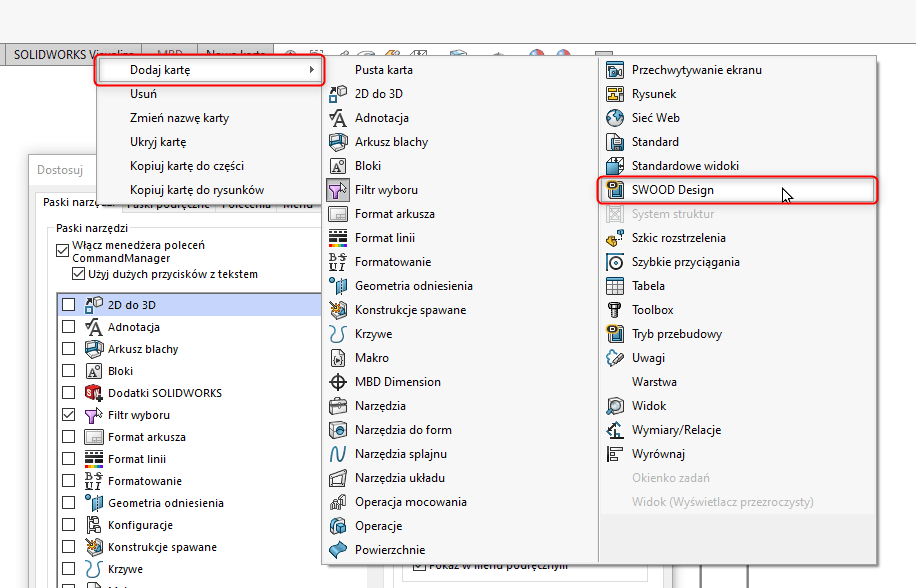Check the Dodatki SOLIDWORKS checkbox
This screenshot has height=588, width=916.
coord(68,393)
